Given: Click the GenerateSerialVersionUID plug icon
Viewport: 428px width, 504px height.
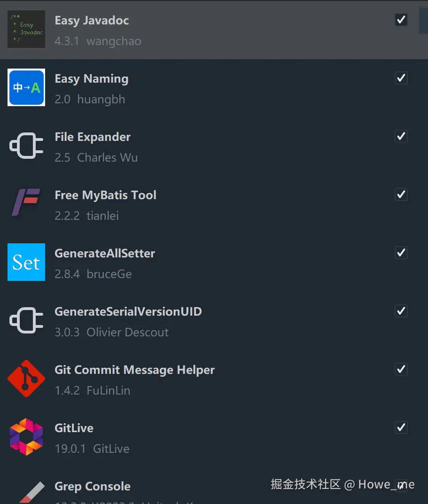Looking at the screenshot, I should (x=26, y=320).
